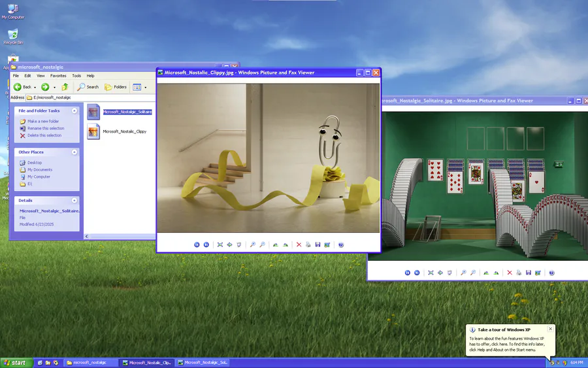Viewport: 588px width, 368px height.
Task: Show previous image in Solitaire viewer
Action: [x=407, y=273]
